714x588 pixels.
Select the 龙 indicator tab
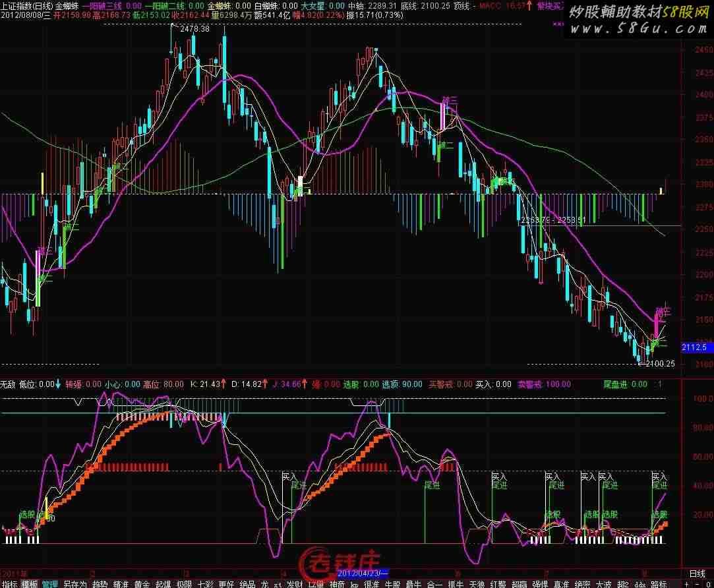point(264,584)
